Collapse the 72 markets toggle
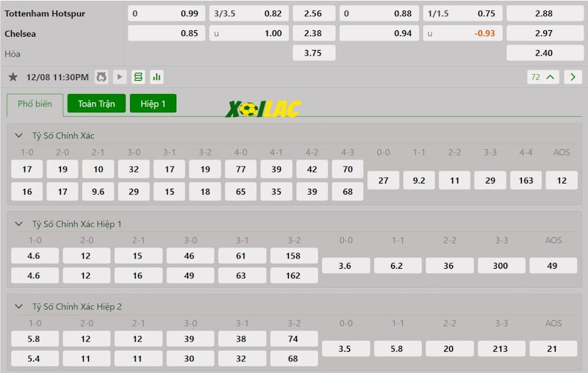The height and width of the screenshot is (373, 588). coord(543,77)
